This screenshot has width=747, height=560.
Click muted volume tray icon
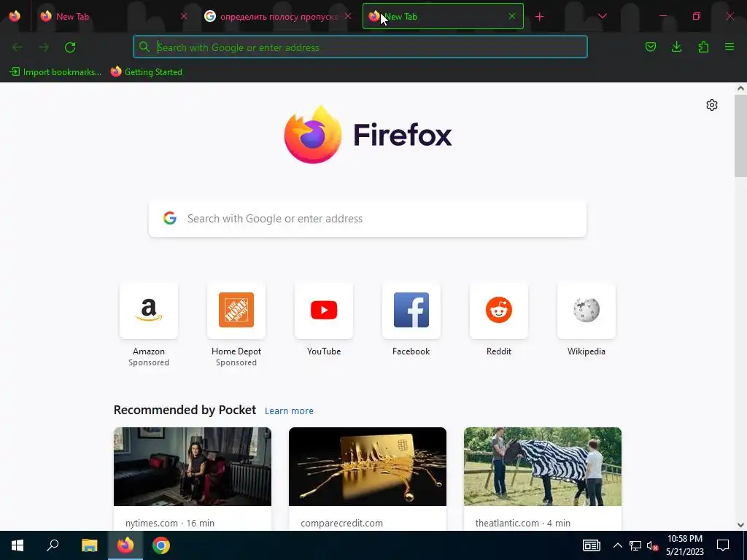click(x=652, y=545)
